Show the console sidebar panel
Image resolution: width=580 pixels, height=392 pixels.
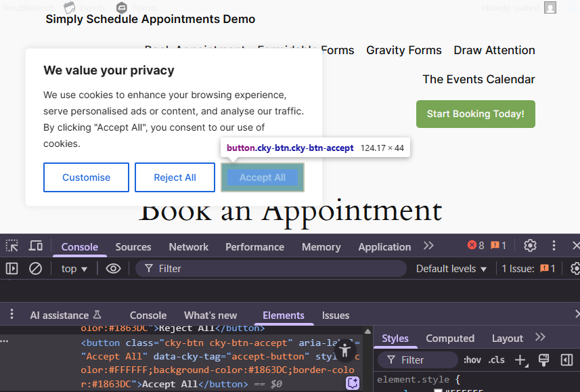12,269
